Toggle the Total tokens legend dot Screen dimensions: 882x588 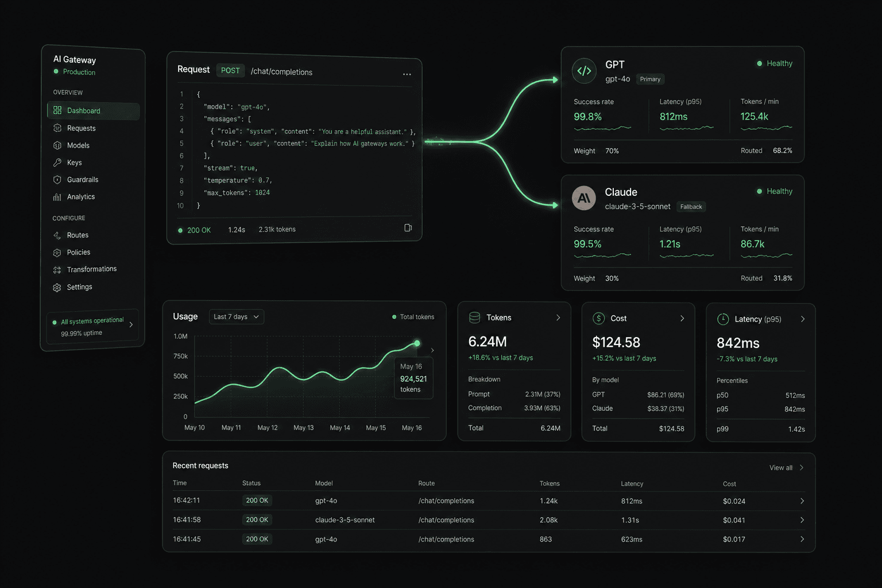point(394,317)
